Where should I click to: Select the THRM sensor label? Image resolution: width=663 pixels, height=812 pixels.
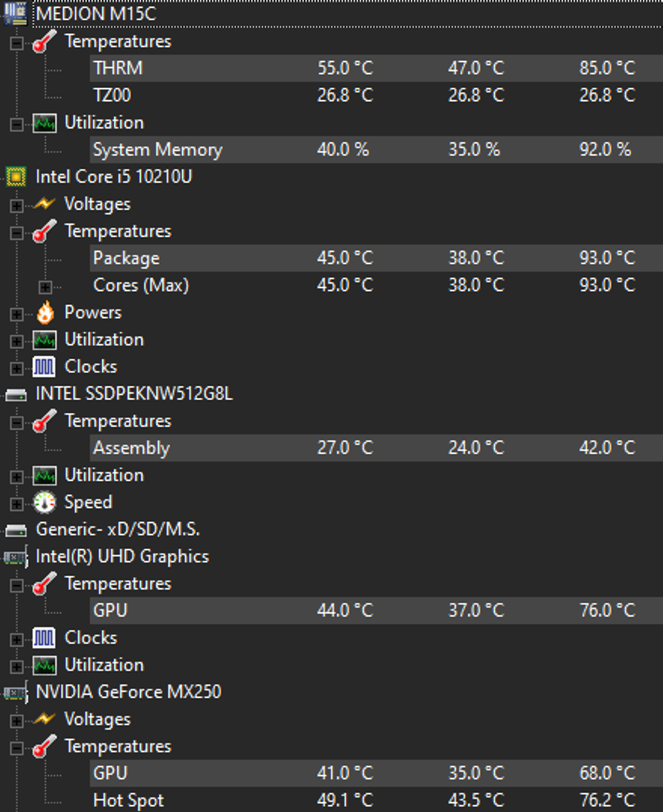[x=118, y=68]
